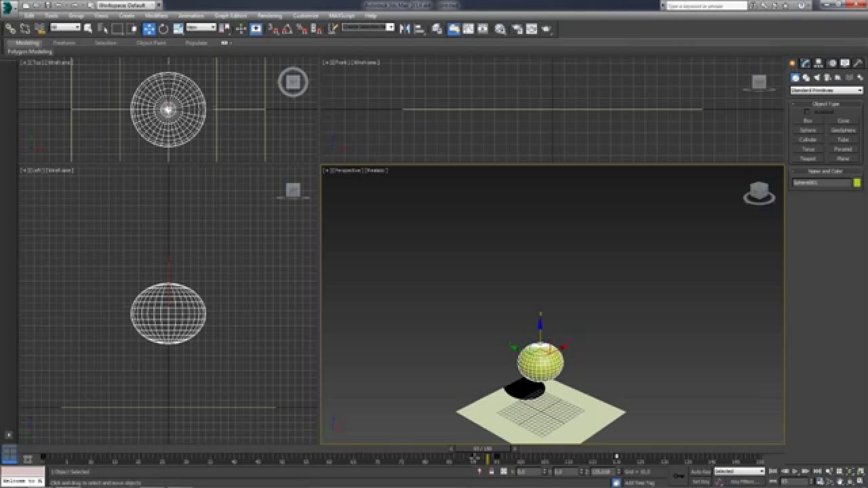Expand the Polygon Modeling panel
Viewport: 868px width, 488px height.
(29, 52)
